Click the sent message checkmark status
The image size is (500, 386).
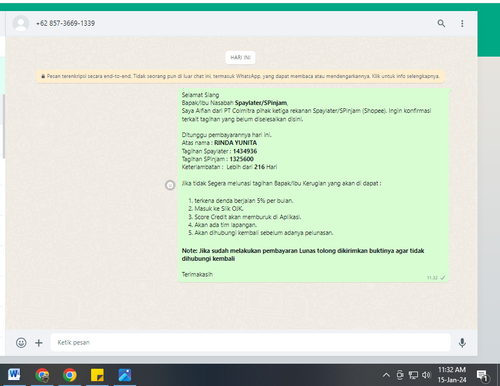click(443, 278)
